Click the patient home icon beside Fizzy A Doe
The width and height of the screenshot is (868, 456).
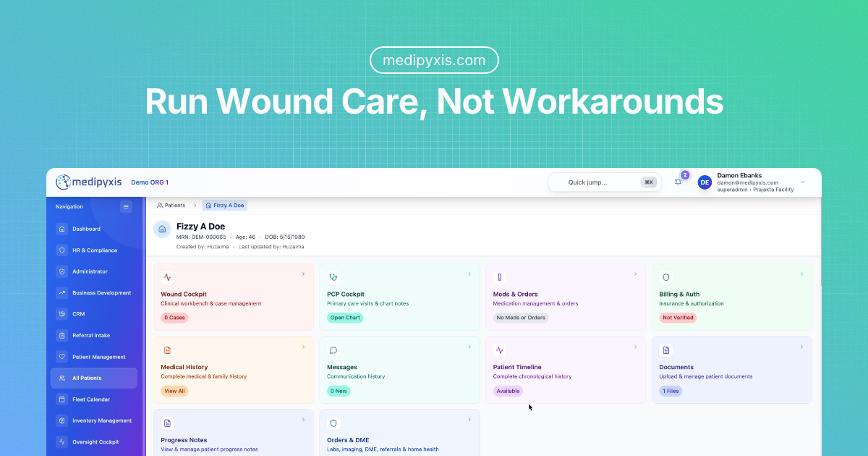[162, 229]
